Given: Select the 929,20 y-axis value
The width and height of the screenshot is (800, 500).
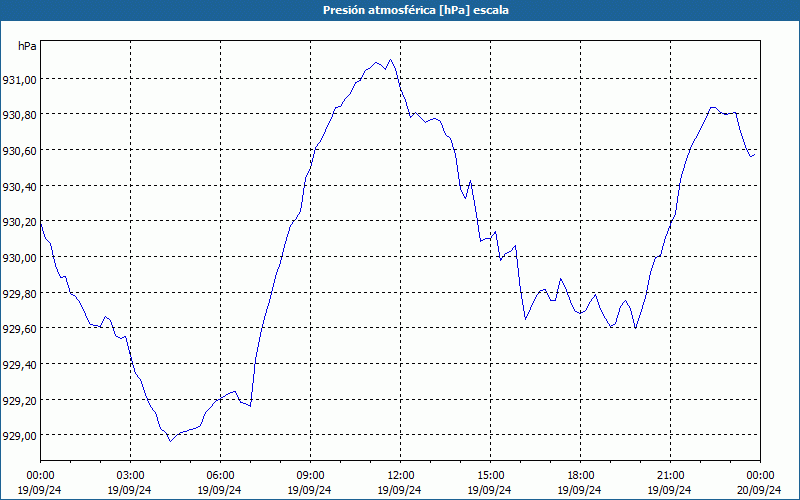Looking at the screenshot, I should pyautogui.click(x=19, y=400).
